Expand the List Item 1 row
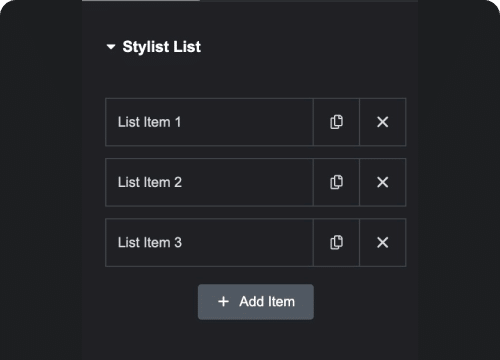The width and height of the screenshot is (500, 360). (x=209, y=122)
